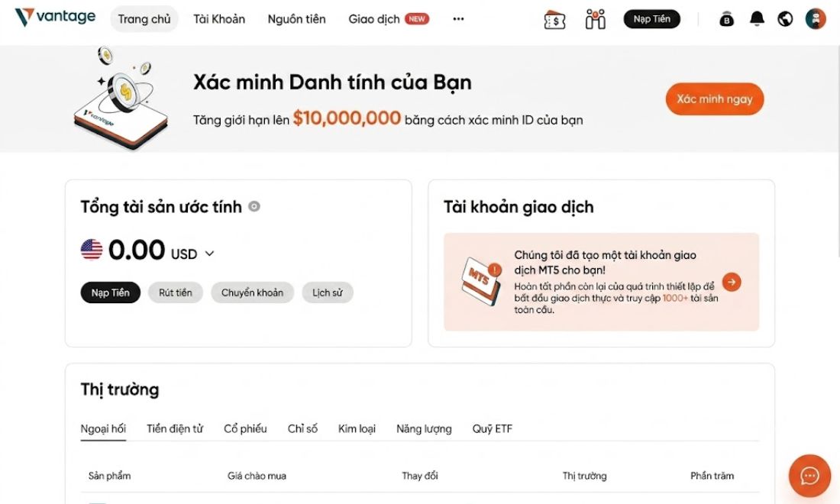Open notifications bell
The image size is (840, 504).
coord(757,19)
